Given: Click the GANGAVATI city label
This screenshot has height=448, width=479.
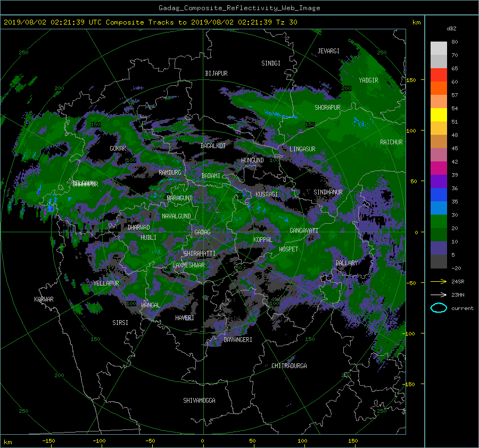Looking at the screenshot, I should [304, 231].
